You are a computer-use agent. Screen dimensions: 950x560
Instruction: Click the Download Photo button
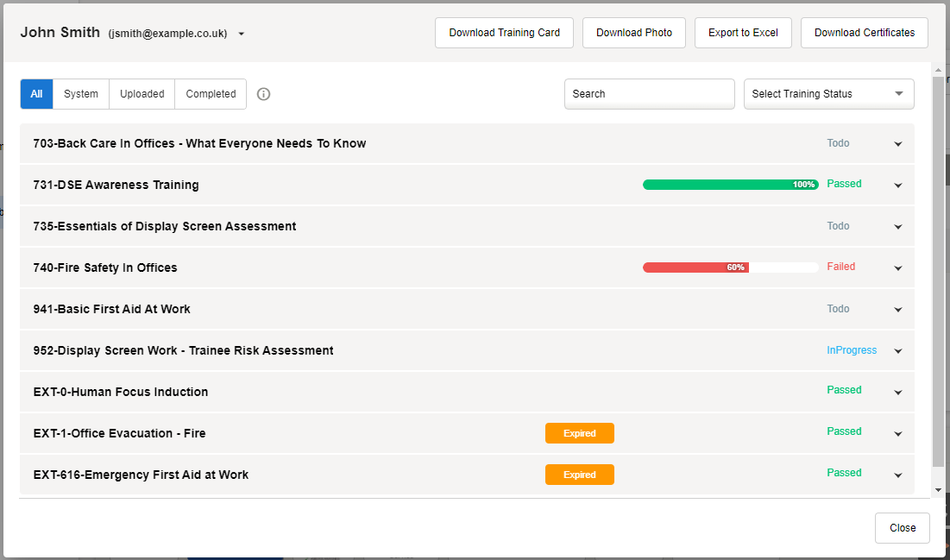633,33
